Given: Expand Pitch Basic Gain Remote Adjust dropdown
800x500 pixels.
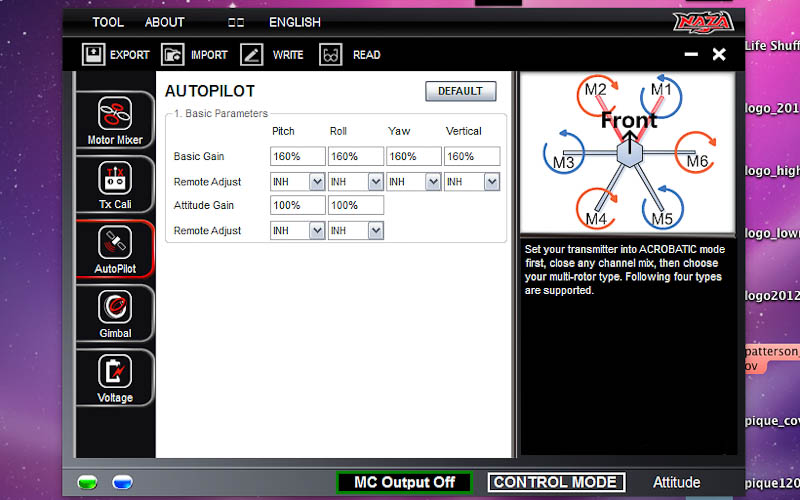Looking at the screenshot, I should coord(317,182).
